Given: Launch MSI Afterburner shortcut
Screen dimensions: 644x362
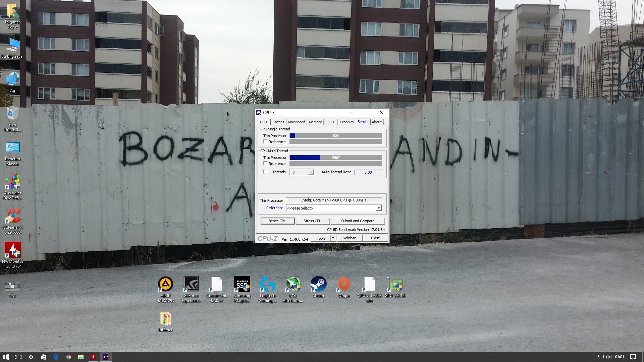Looking at the screenshot, I should [x=293, y=290].
